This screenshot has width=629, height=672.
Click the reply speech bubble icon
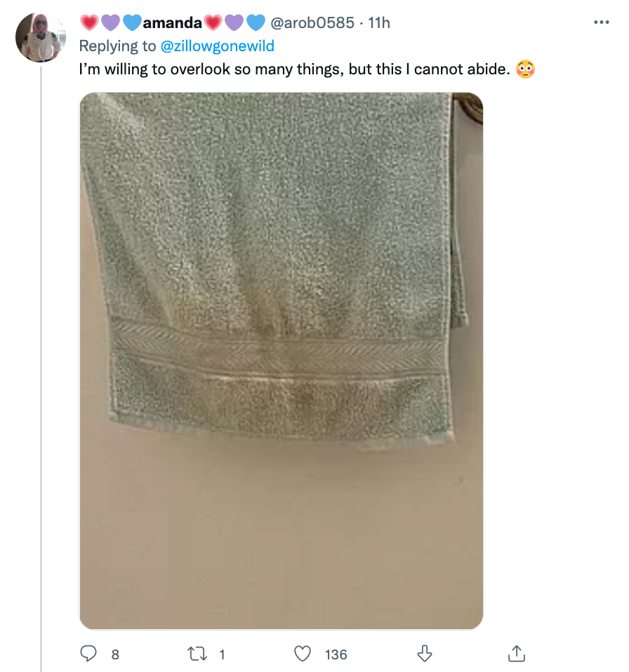tap(88, 654)
